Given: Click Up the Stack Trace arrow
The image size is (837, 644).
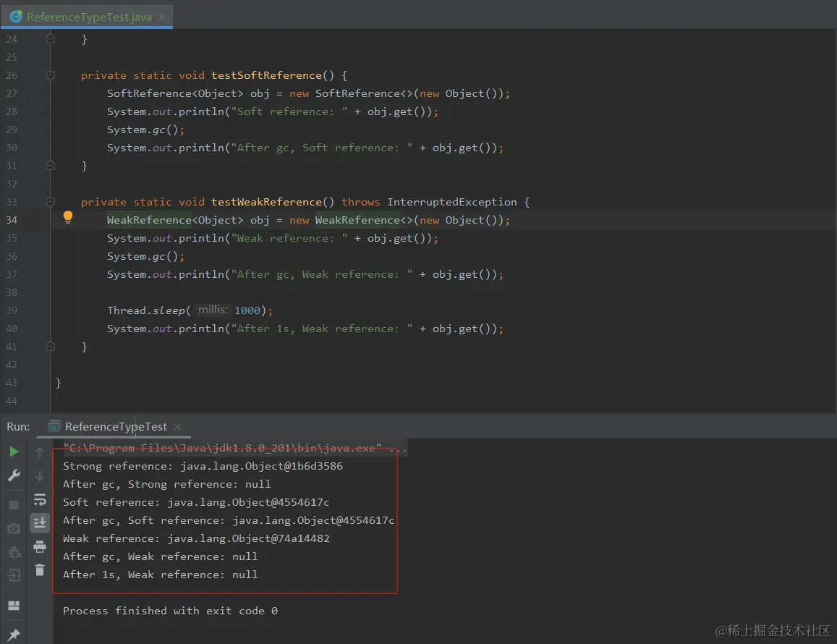Looking at the screenshot, I should tap(40, 452).
